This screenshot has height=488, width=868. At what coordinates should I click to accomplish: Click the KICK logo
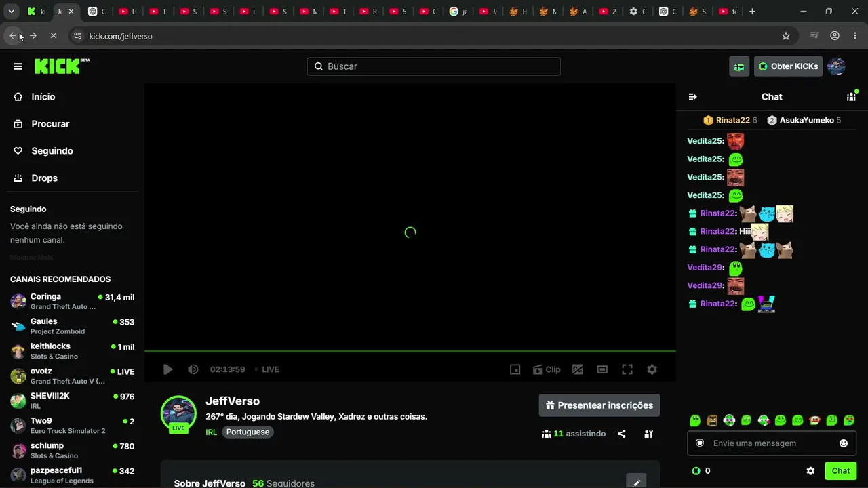pos(62,66)
